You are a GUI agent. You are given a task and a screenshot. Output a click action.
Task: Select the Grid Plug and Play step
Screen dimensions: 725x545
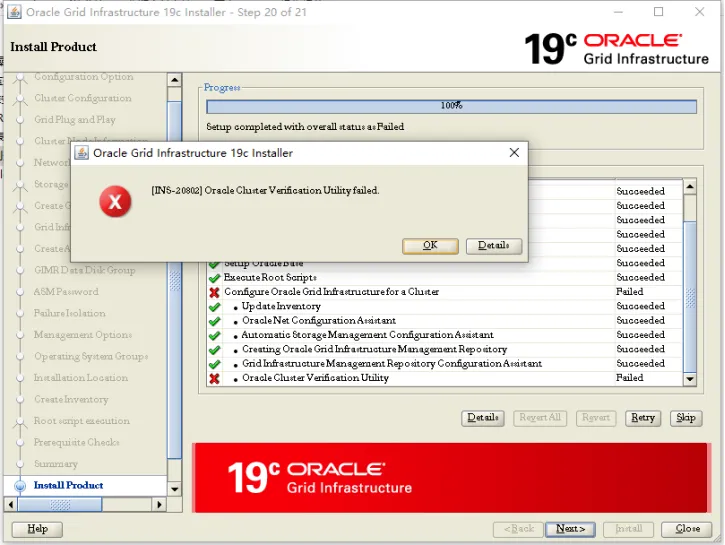tap(74, 120)
